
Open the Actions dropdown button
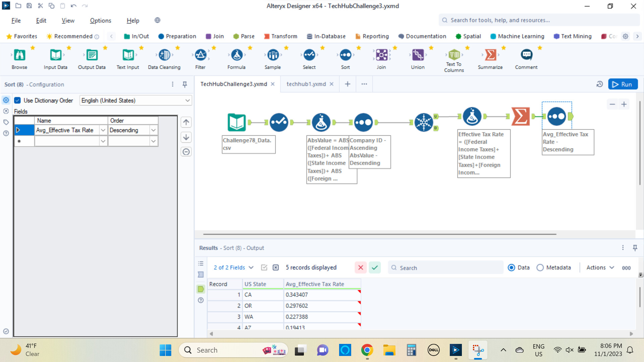point(600,267)
